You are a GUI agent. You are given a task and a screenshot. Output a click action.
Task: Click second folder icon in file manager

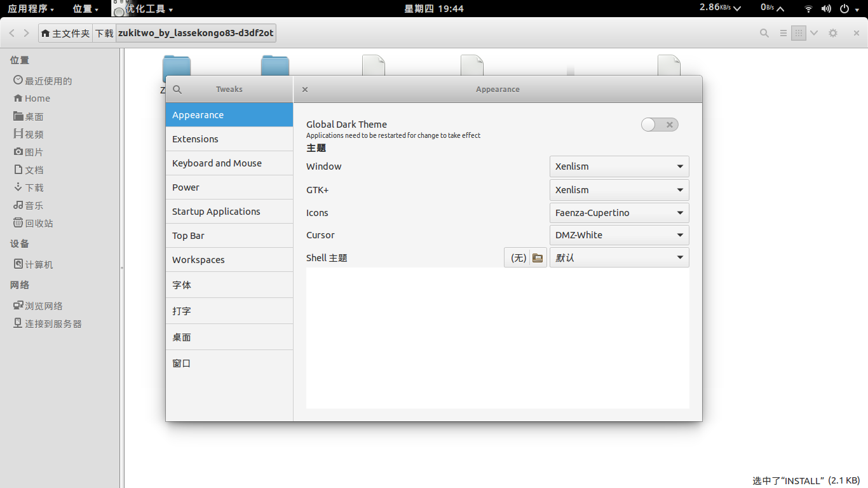(275, 65)
